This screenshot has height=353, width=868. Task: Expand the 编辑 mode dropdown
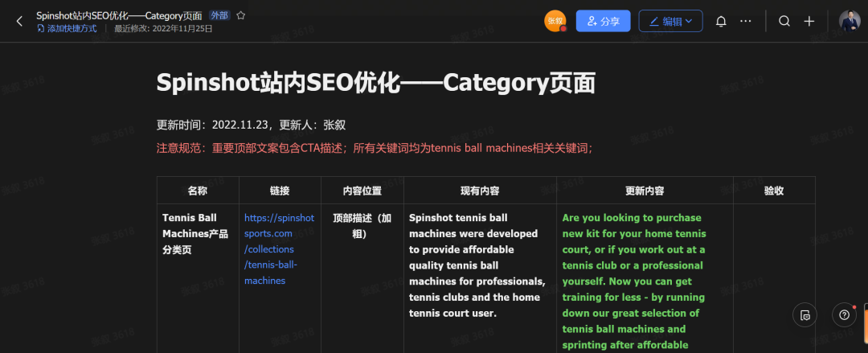(670, 21)
